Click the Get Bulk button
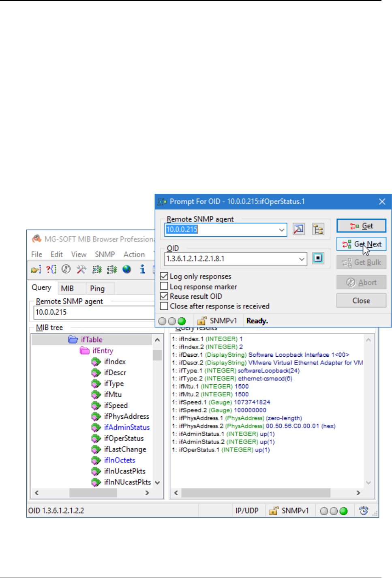The image size is (392, 578). pos(361,262)
